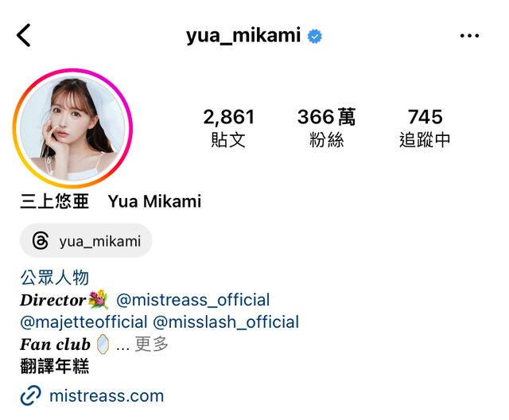The height and width of the screenshot is (420, 509).
Task: Tap the blue verified badge
Action: click(x=315, y=36)
